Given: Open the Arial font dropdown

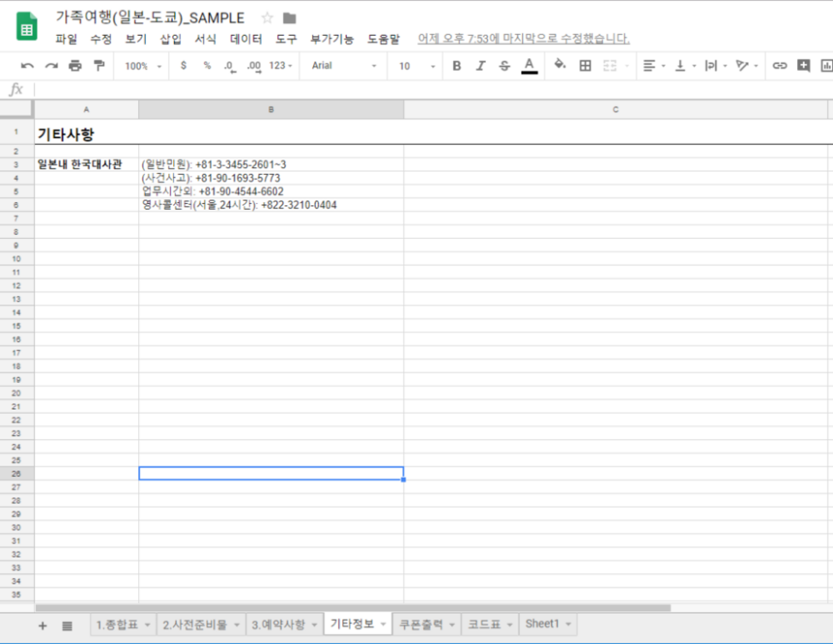Looking at the screenshot, I should pyautogui.click(x=344, y=66).
